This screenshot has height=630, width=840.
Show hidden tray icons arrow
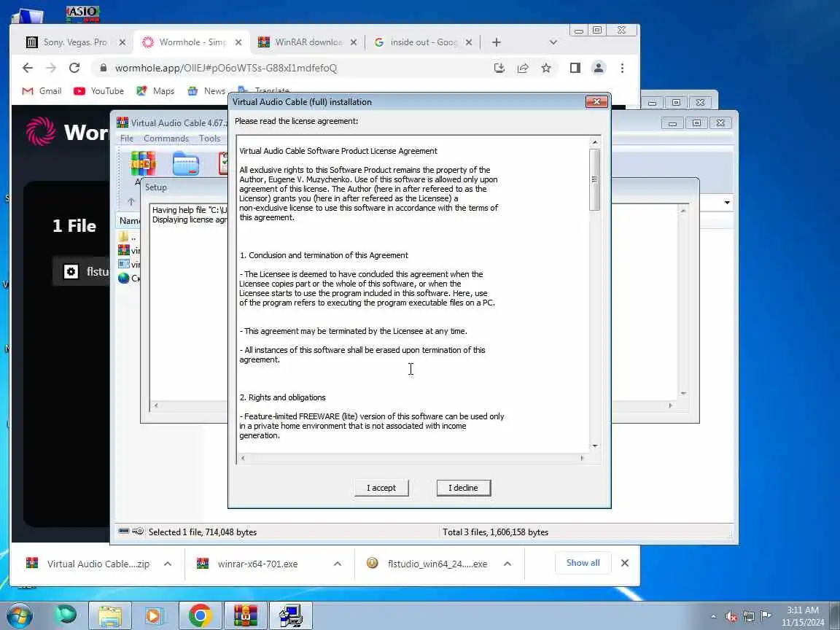pyautogui.click(x=714, y=617)
